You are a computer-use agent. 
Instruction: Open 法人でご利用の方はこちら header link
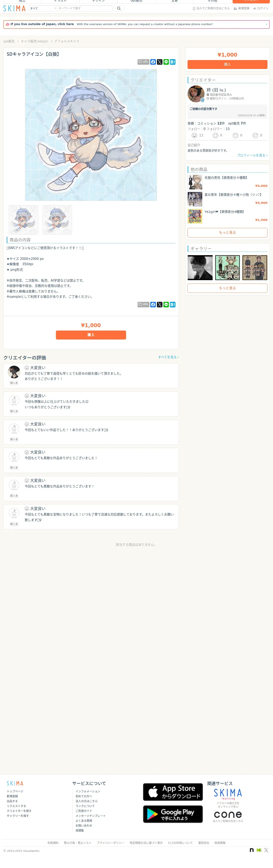(x=211, y=9)
